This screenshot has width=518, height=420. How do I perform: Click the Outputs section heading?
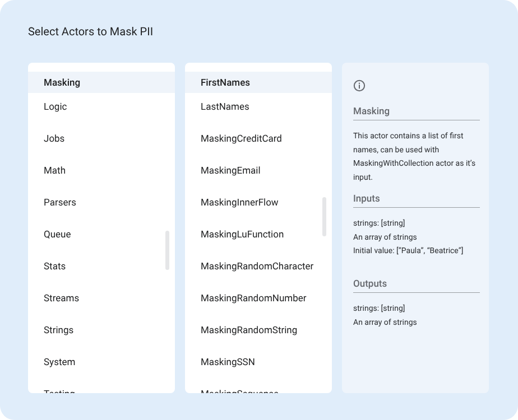coord(369,284)
